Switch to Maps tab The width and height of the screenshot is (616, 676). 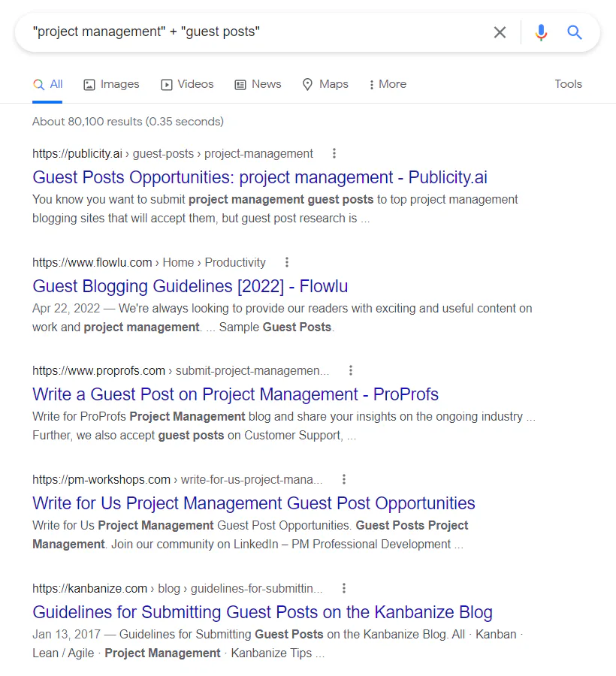click(325, 84)
